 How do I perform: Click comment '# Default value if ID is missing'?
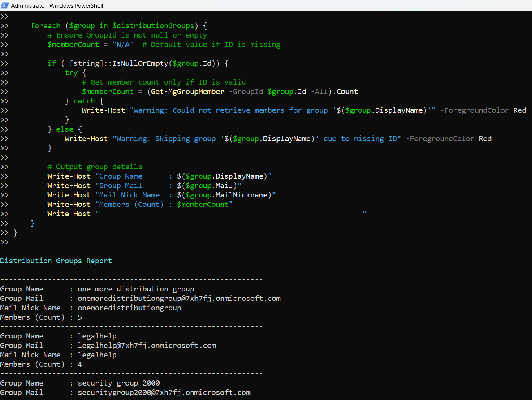[x=211, y=45]
